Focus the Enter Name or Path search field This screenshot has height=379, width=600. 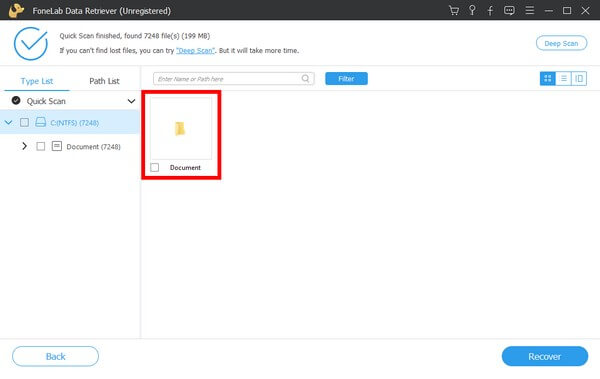233,79
